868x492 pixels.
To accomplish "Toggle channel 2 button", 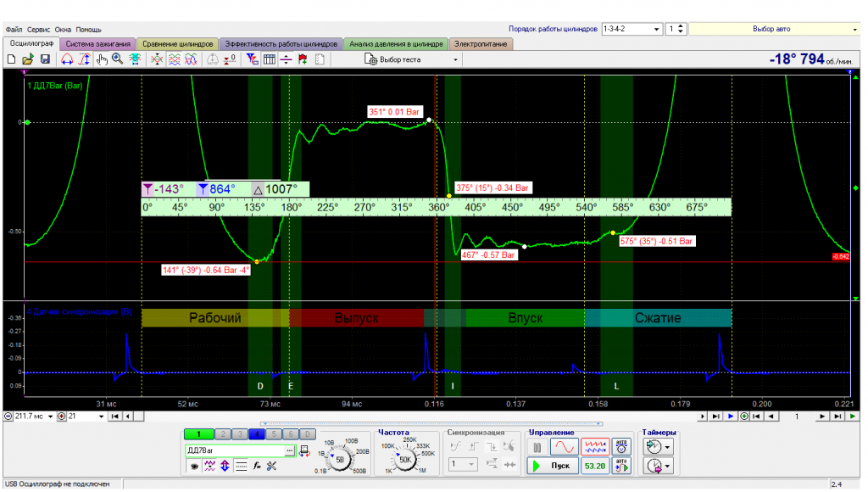I will tap(223, 435).
